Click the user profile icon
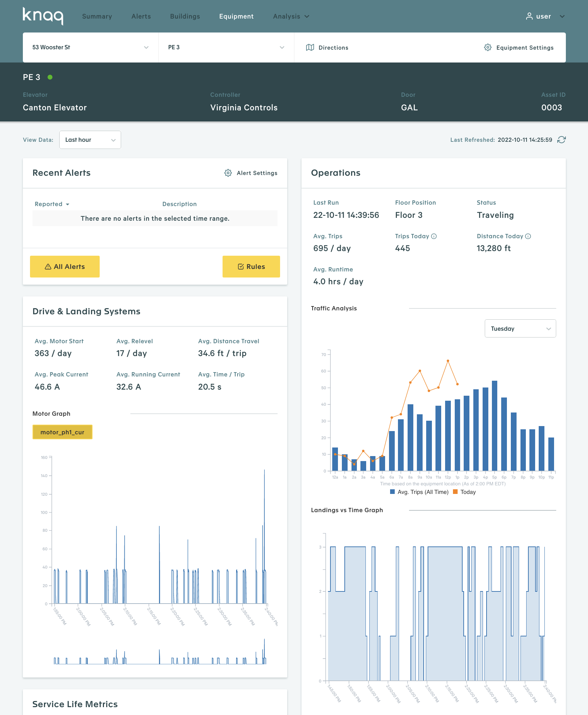588x715 pixels. (x=529, y=16)
